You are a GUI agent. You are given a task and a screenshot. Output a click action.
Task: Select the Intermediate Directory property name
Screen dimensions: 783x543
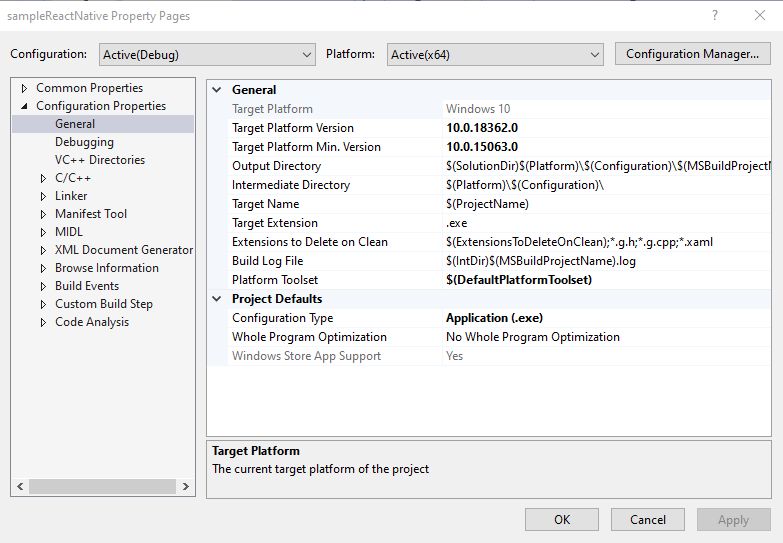[x=291, y=185]
